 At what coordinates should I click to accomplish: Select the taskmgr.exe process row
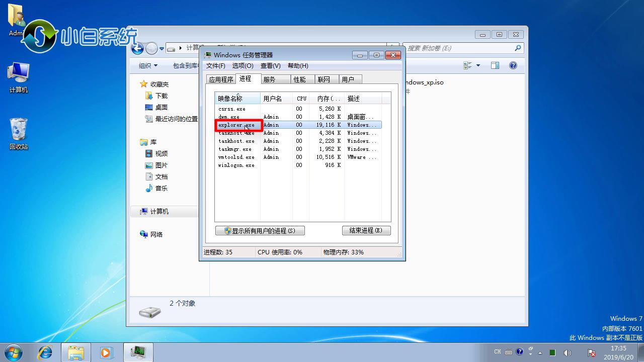(x=298, y=149)
